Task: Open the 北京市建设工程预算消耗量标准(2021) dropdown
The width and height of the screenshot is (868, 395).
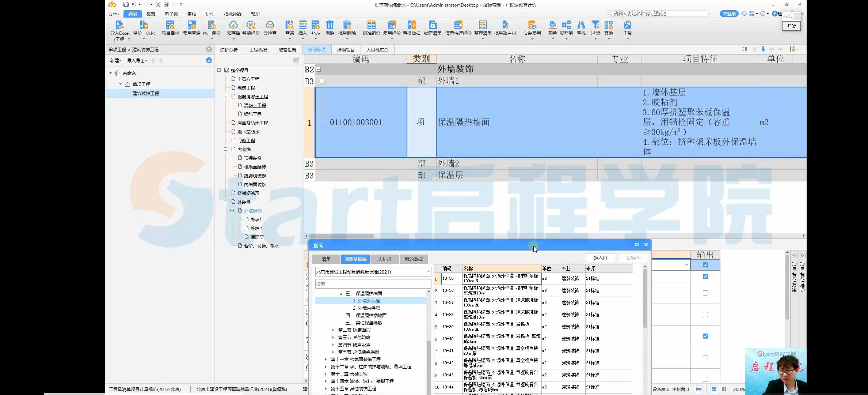Action: [x=373, y=272]
